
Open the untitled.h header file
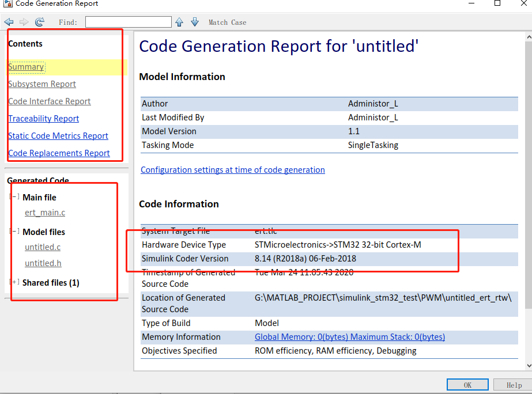pos(43,263)
